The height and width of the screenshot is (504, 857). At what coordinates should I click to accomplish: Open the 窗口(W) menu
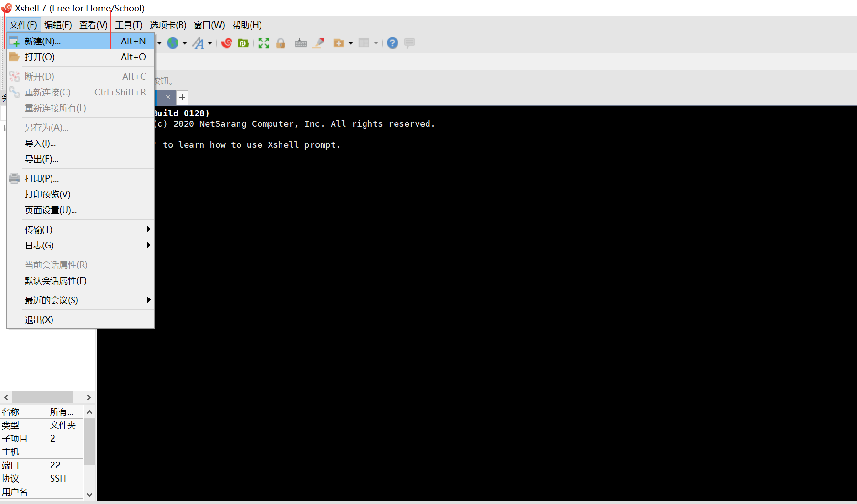[x=209, y=25]
